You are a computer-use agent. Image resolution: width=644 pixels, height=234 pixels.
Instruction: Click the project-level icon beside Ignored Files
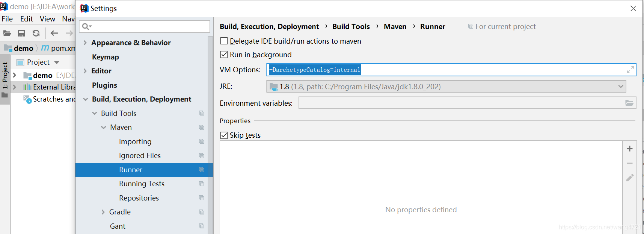click(x=201, y=155)
